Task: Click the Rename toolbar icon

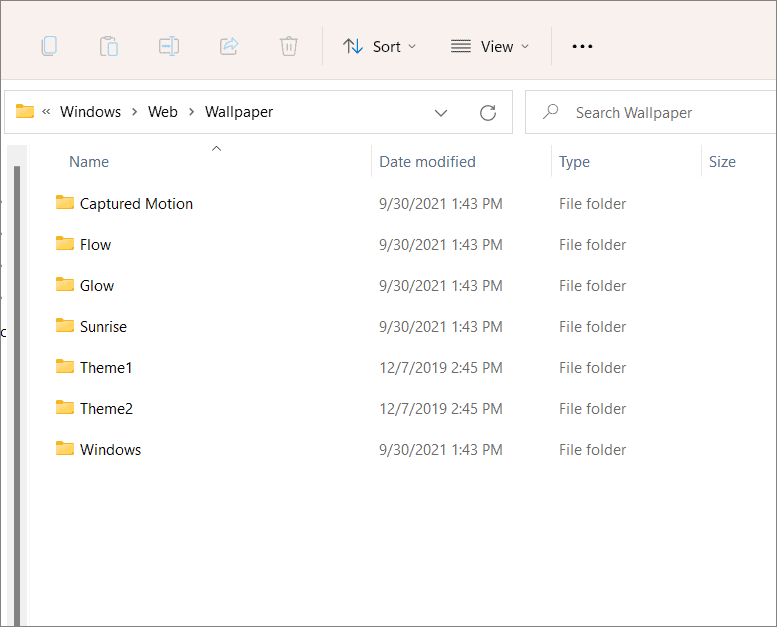Action: [169, 46]
